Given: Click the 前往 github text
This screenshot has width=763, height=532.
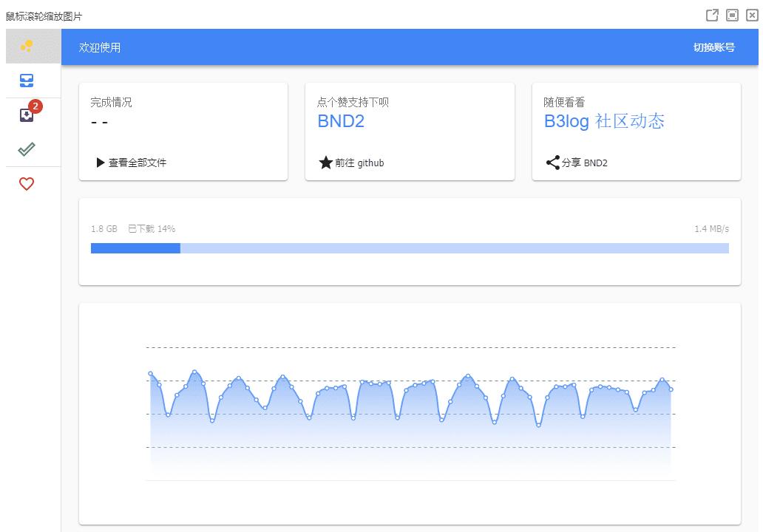Looking at the screenshot, I should [359, 163].
